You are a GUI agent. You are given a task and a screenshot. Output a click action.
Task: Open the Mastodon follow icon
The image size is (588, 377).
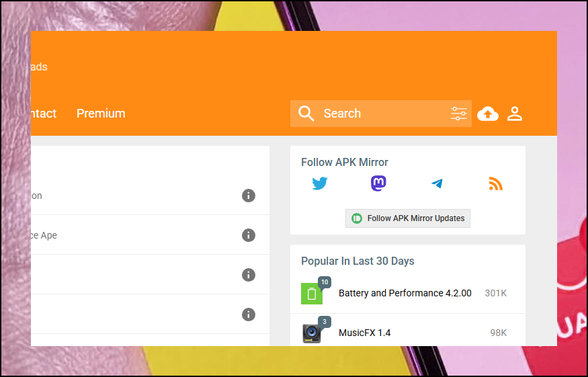pyautogui.click(x=378, y=183)
